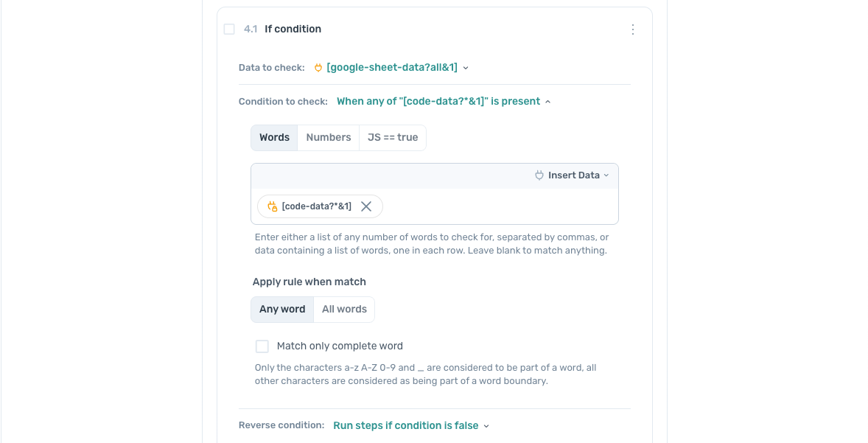The image size is (868, 443).
Task: Remove the code-data chip with X
Action: (366, 206)
